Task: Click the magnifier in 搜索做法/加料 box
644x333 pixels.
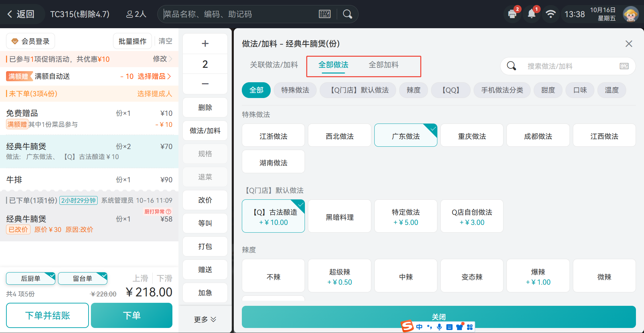Action: tap(512, 66)
